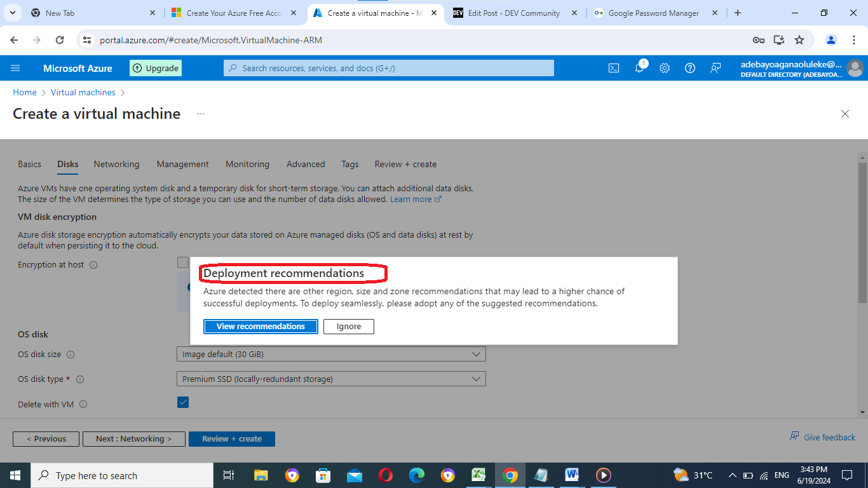
Task: Go to Home in the breadcrumb
Action: (25, 93)
